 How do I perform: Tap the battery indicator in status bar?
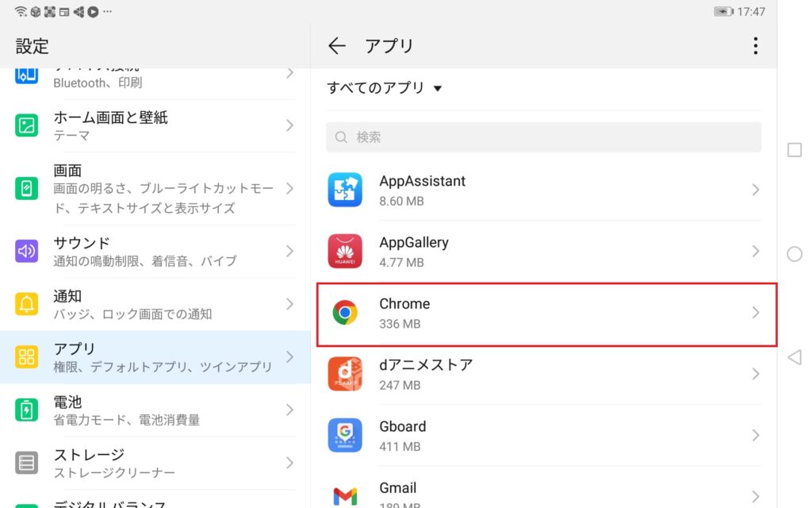(x=724, y=11)
